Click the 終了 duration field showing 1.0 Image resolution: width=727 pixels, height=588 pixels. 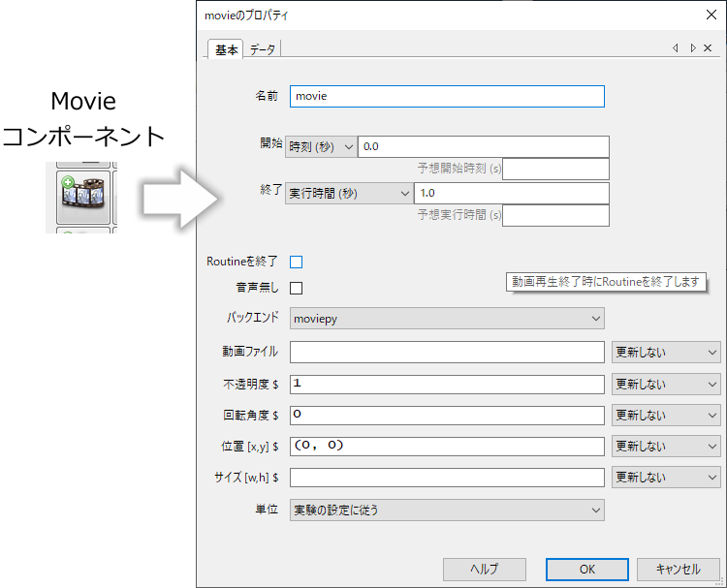click(512, 193)
